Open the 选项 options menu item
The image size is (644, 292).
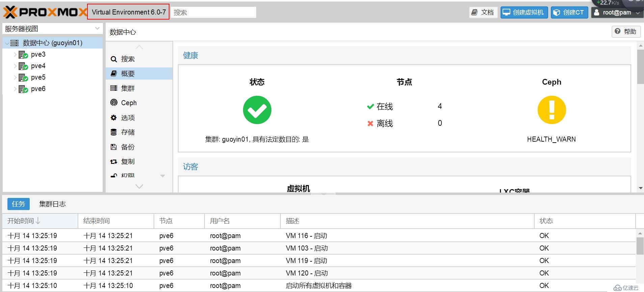click(x=139, y=117)
